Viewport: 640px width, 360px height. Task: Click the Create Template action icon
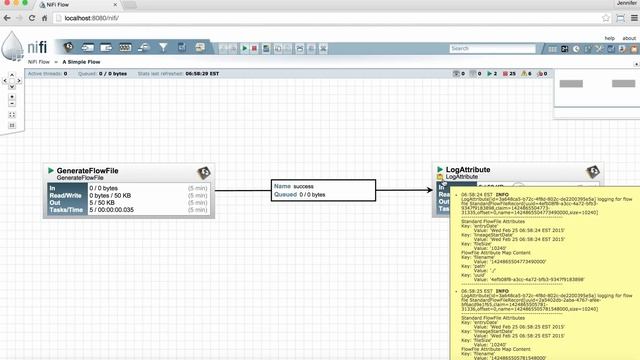point(266,49)
